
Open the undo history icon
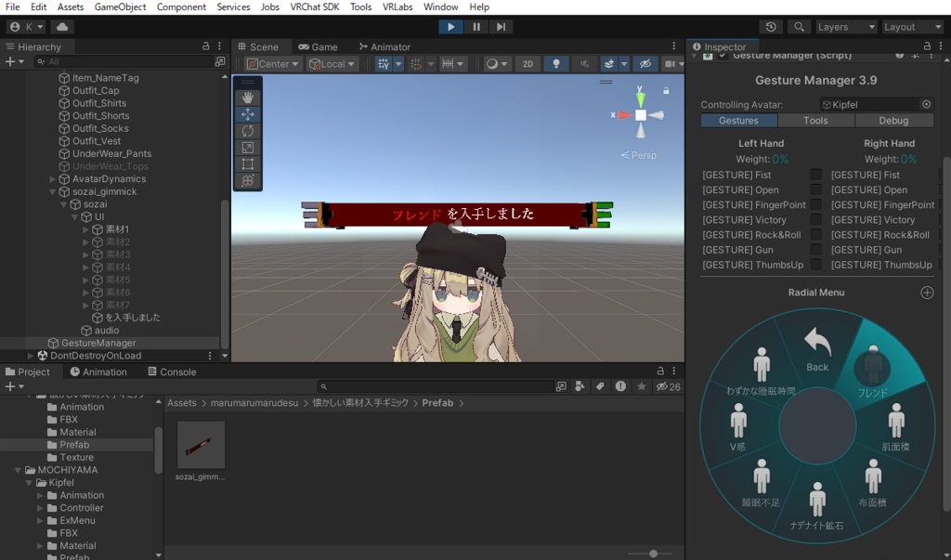[x=771, y=27]
